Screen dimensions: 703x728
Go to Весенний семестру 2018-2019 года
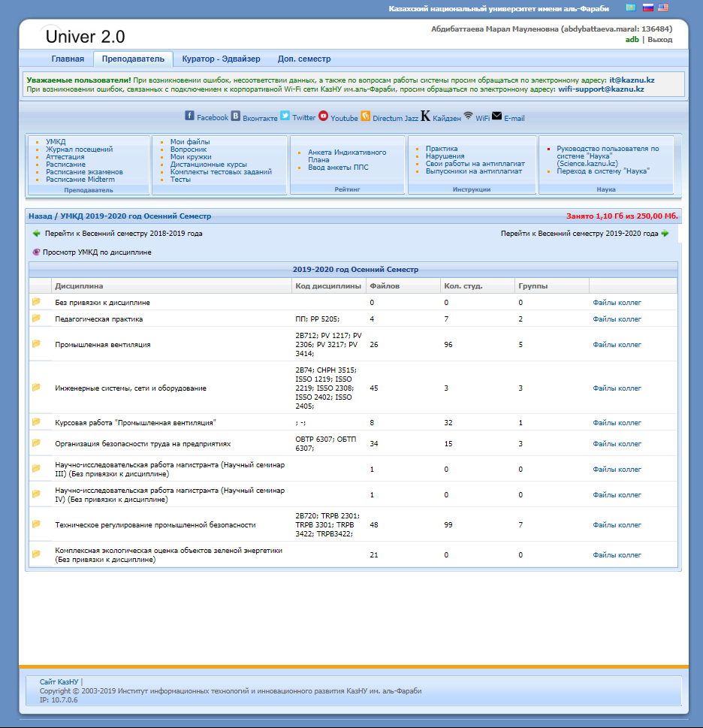(x=123, y=234)
